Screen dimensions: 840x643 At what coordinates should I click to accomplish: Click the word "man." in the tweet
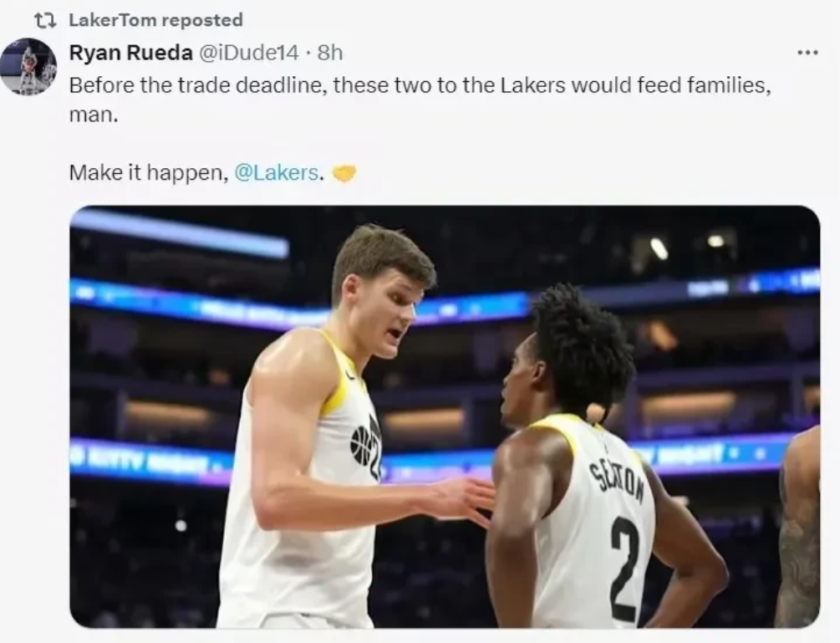(94, 115)
